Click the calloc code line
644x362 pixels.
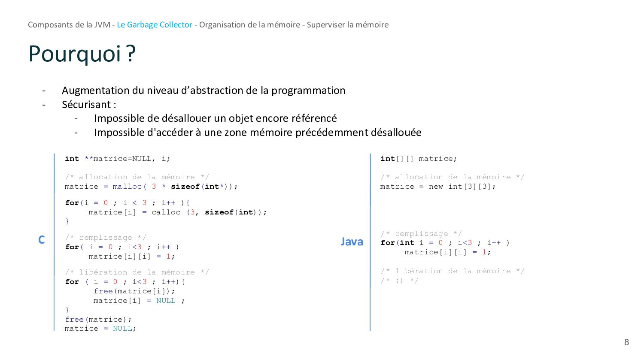[178, 212]
